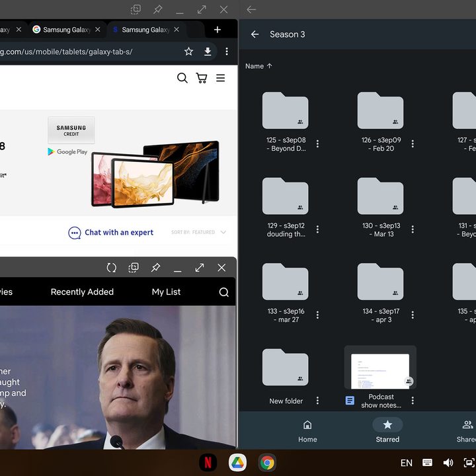Rotate the Netflix window

coord(112,268)
